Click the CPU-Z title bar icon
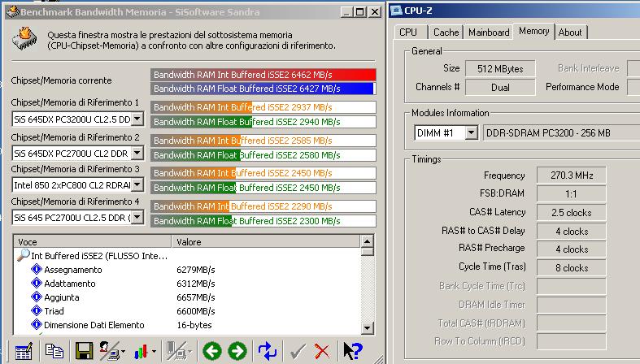This screenshot has width=640, height=364. [x=396, y=11]
